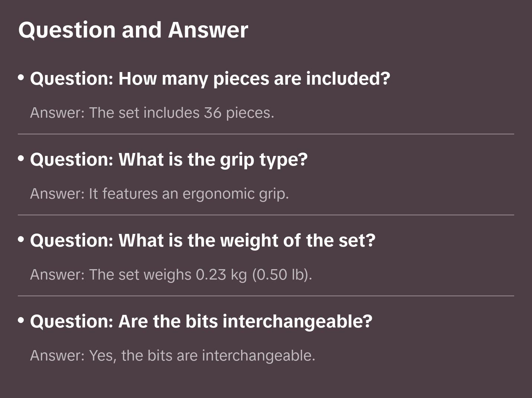Click the "(0.50 lb)" value in the weight answer
The height and width of the screenshot is (398, 532).
282,275
